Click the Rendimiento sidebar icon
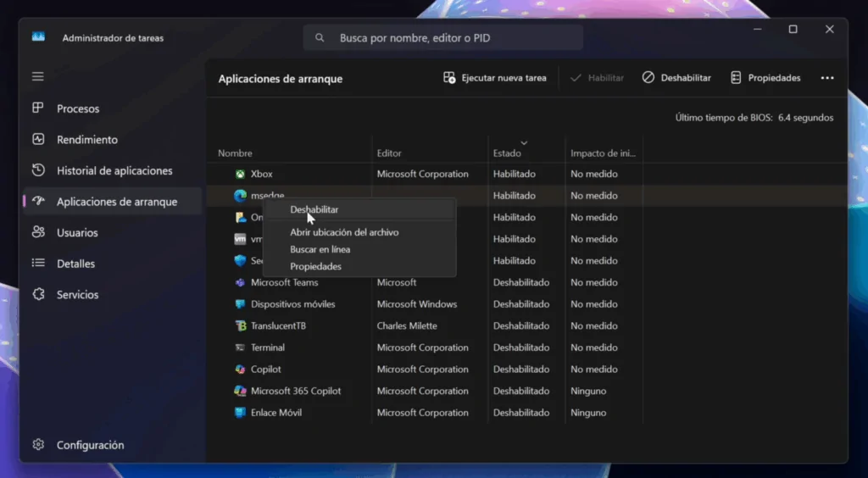The height and width of the screenshot is (478, 868). tap(38, 139)
